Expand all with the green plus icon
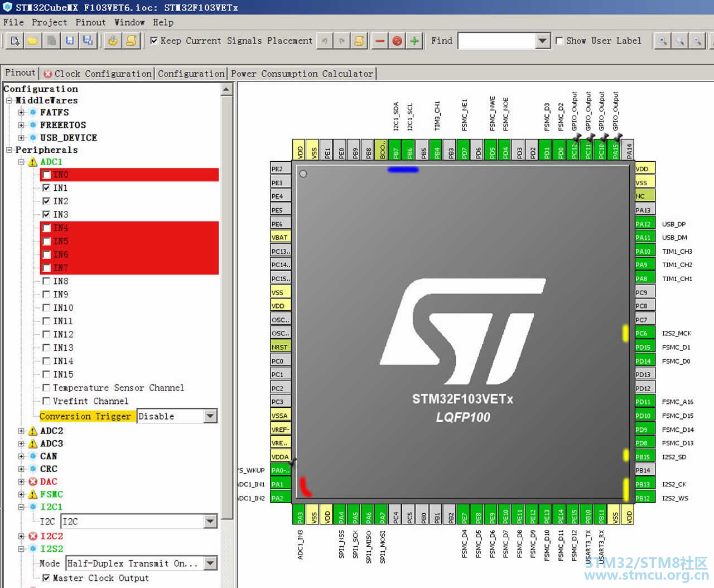Viewport: 714px width, 588px height. point(414,41)
